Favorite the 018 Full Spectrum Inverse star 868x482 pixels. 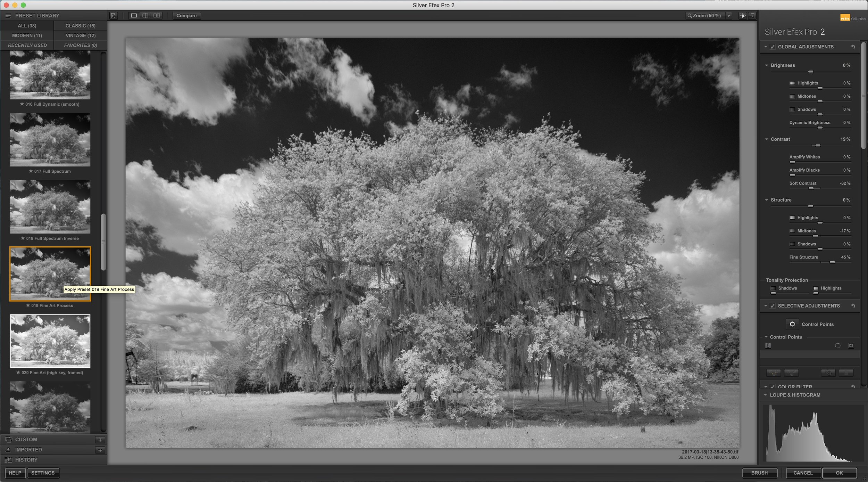point(23,238)
